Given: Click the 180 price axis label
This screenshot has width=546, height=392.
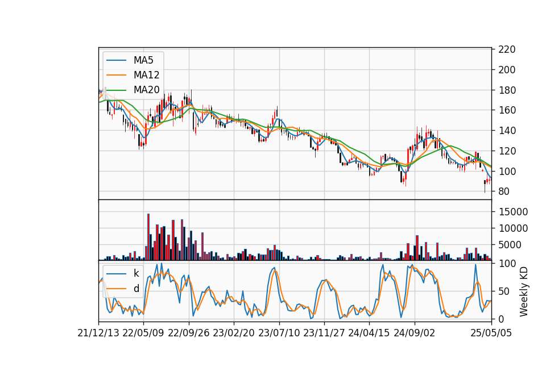Looking at the screenshot, I should coord(507,90).
